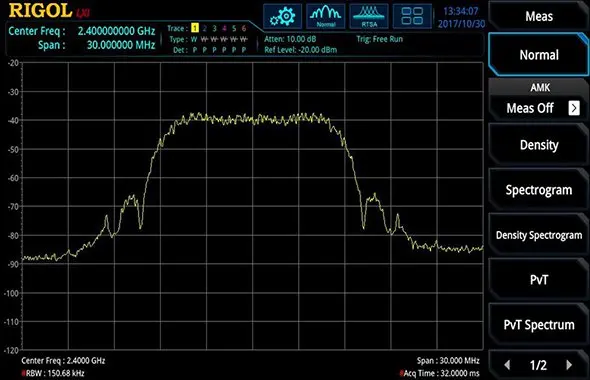This screenshot has height=380, width=590.
Task: Click the bottom Center Freq: 2.4000 GHz label
Action: point(63,360)
